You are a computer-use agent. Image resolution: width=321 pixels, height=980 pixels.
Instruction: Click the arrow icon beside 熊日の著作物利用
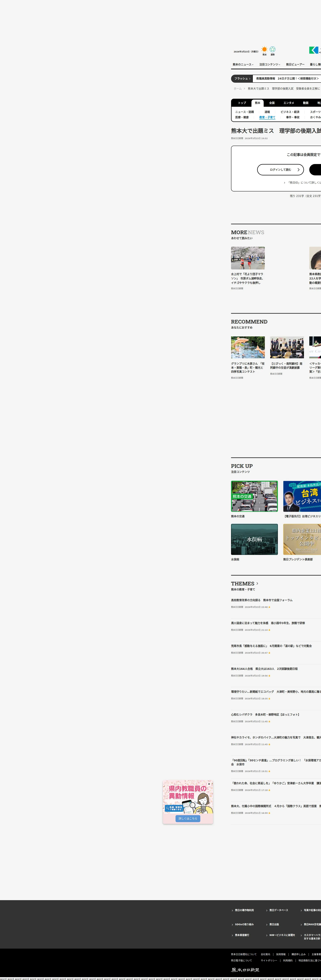point(232,910)
